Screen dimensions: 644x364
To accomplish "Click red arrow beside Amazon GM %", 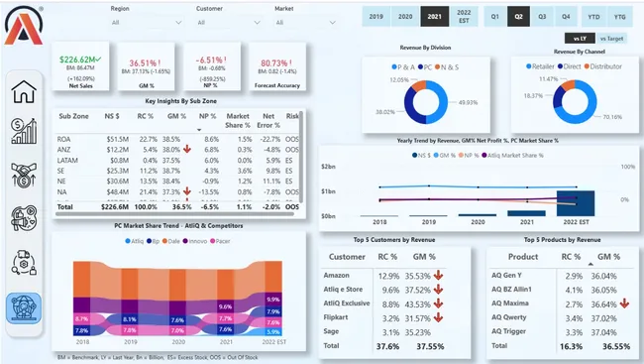I will pos(438,275).
